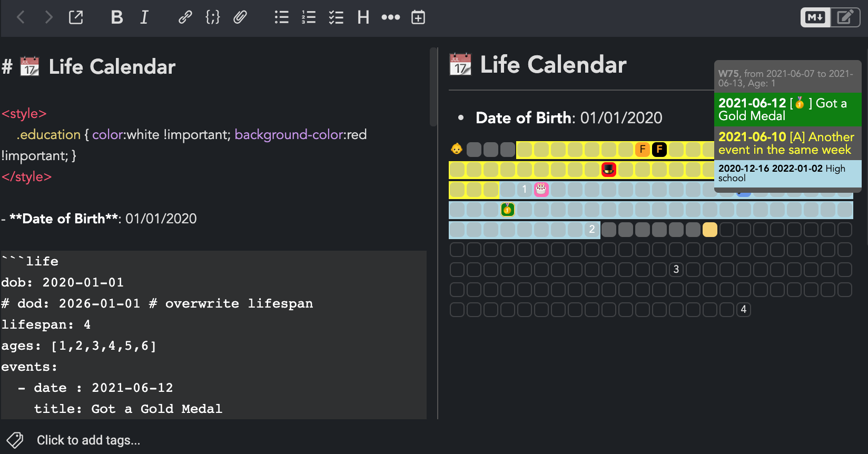
Task: Open the more options ellipsis in toolbar
Action: pyautogui.click(x=390, y=17)
